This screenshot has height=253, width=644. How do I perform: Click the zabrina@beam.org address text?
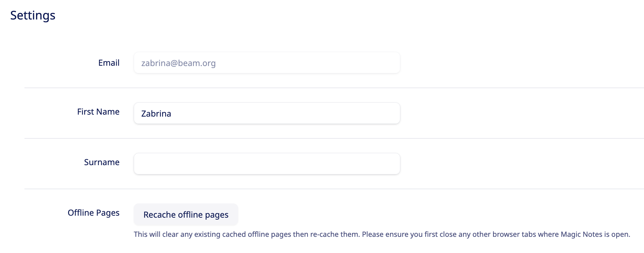tap(178, 63)
